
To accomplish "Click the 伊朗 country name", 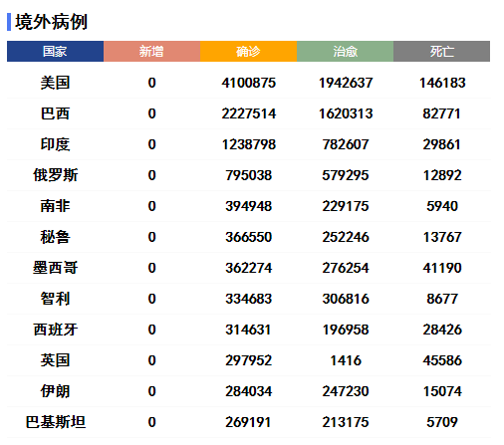I will click(x=55, y=391).
